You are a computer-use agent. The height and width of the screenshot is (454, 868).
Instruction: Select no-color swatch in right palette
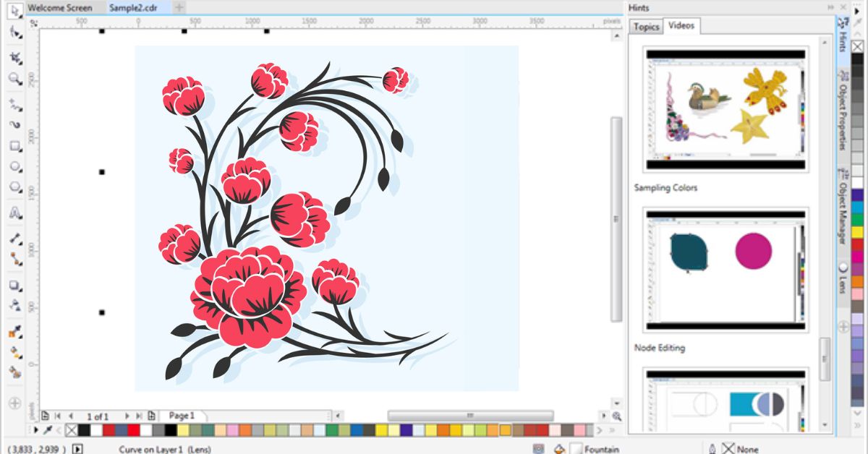tap(857, 47)
